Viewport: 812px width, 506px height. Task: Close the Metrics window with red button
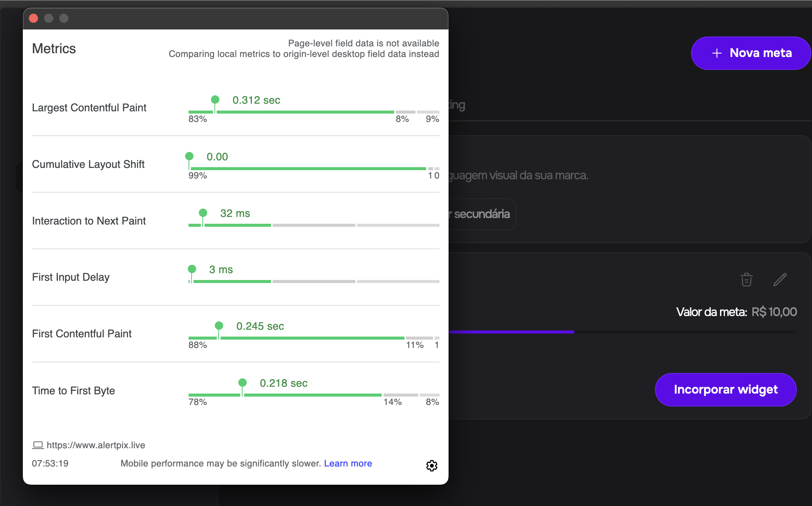[33, 18]
